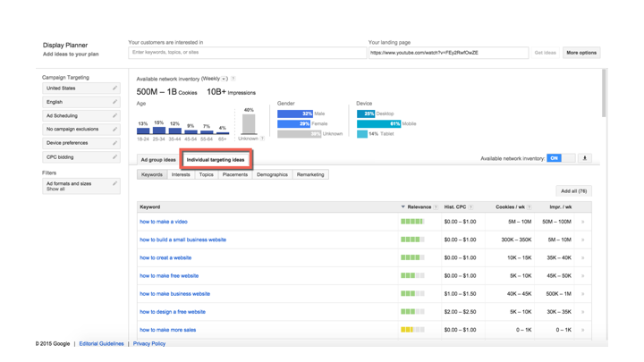644x362 pixels.
Task: Open 'how to design a free website' link
Action: (173, 312)
